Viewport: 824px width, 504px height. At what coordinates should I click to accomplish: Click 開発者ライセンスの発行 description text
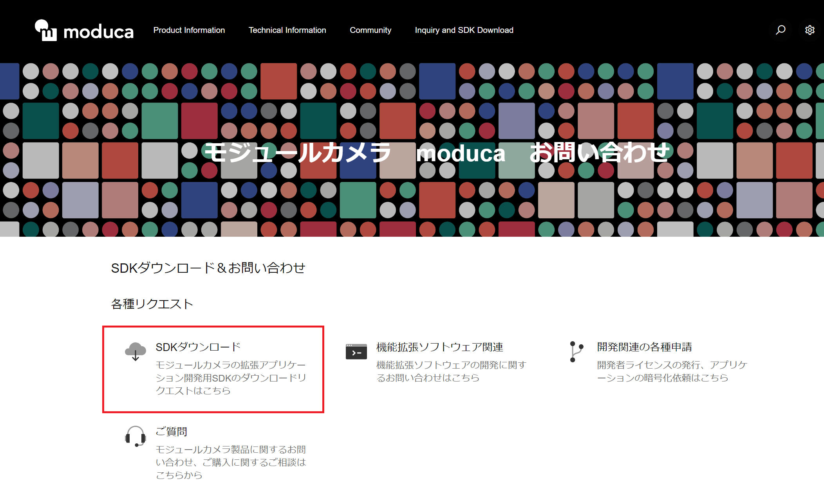point(672,371)
